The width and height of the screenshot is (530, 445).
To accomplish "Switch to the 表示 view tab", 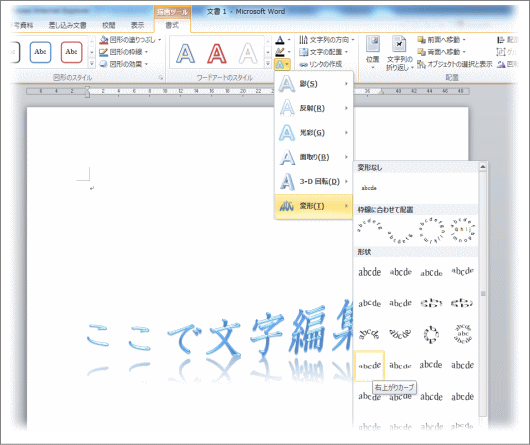I will [138, 25].
